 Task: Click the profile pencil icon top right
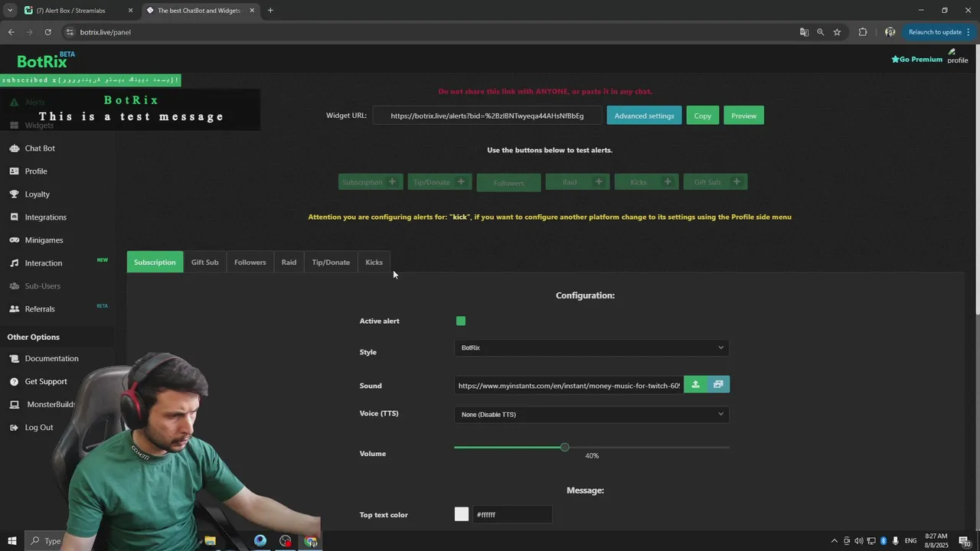click(952, 52)
